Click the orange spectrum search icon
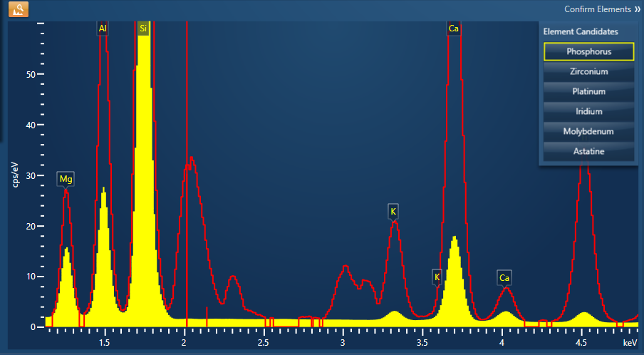 click(x=19, y=9)
